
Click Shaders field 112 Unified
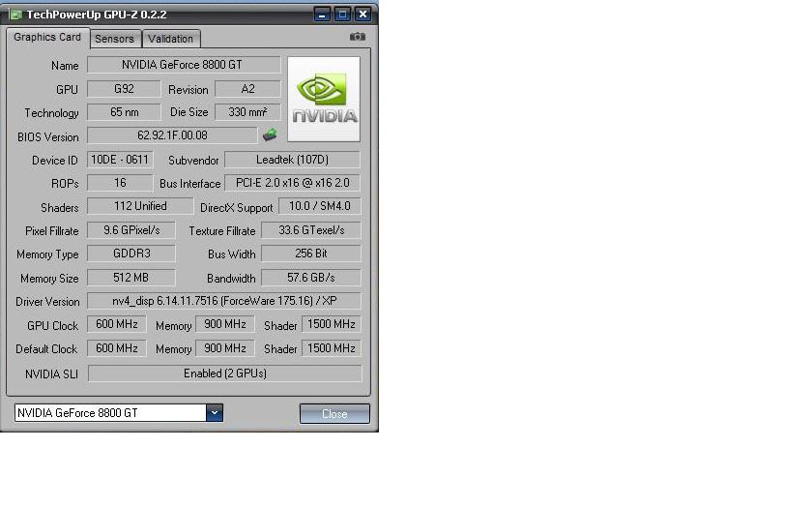[140, 206]
